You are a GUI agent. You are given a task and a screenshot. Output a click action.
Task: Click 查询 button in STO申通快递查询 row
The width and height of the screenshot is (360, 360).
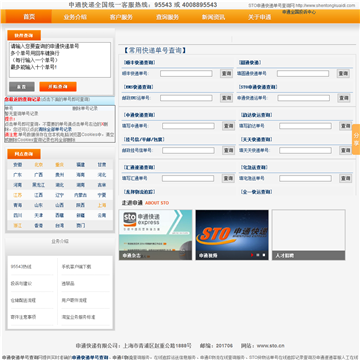[344, 98]
